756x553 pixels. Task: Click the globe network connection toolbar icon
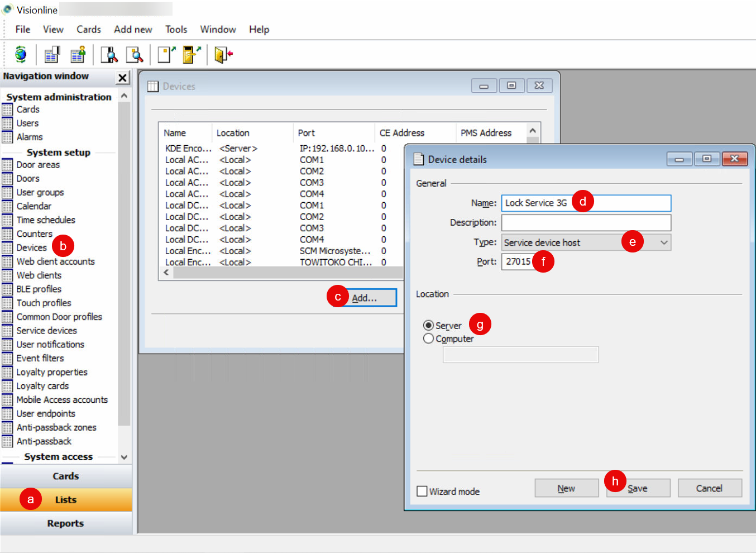click(x=20, y=54)
